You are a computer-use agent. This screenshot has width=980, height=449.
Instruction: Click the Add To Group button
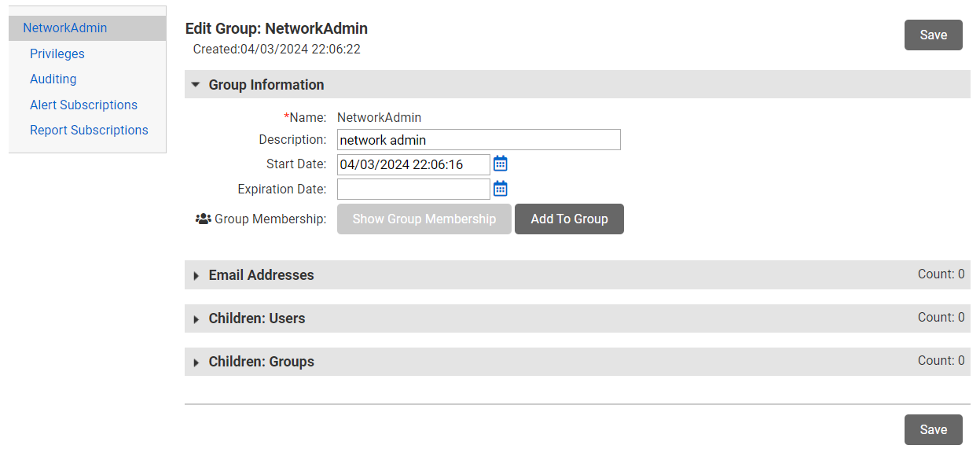coord(569,219)
